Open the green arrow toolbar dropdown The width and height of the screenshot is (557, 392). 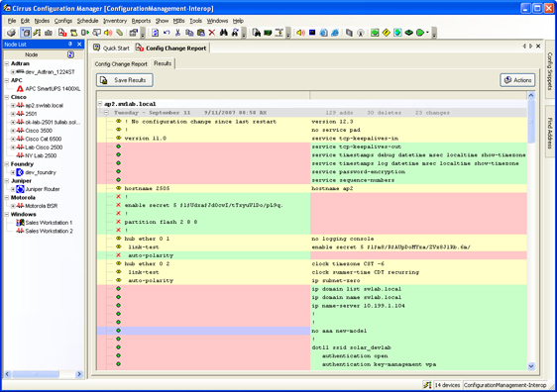pos(427,33)
